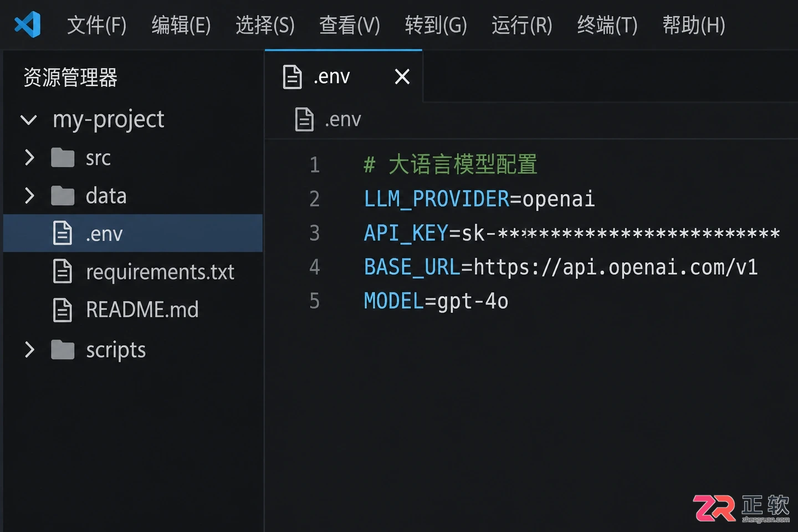Image resolution: width=798 pixels, height=532 pixels.
Task: Open the 文件(F) menu
Action: tap(97, 25)
